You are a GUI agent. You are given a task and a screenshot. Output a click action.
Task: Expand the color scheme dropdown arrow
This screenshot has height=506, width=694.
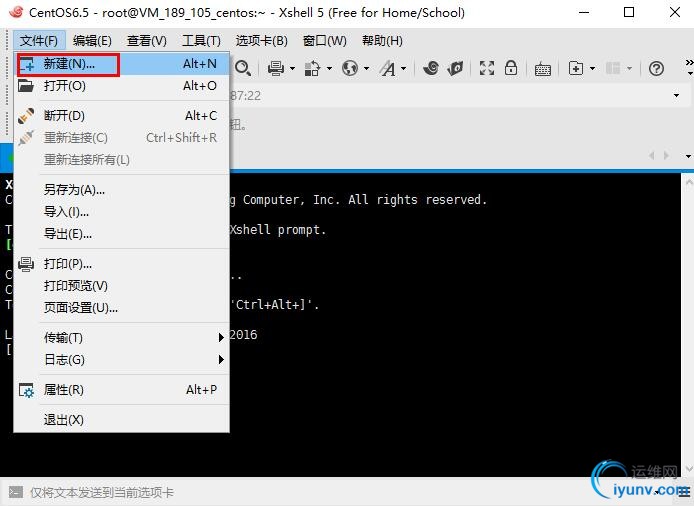[x=329, y=69]
